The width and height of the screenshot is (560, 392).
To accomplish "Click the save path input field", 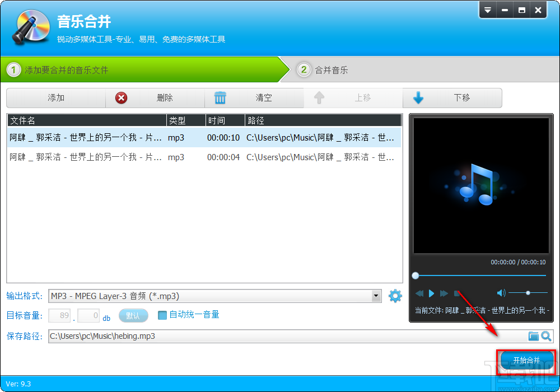I will (287, 337).
